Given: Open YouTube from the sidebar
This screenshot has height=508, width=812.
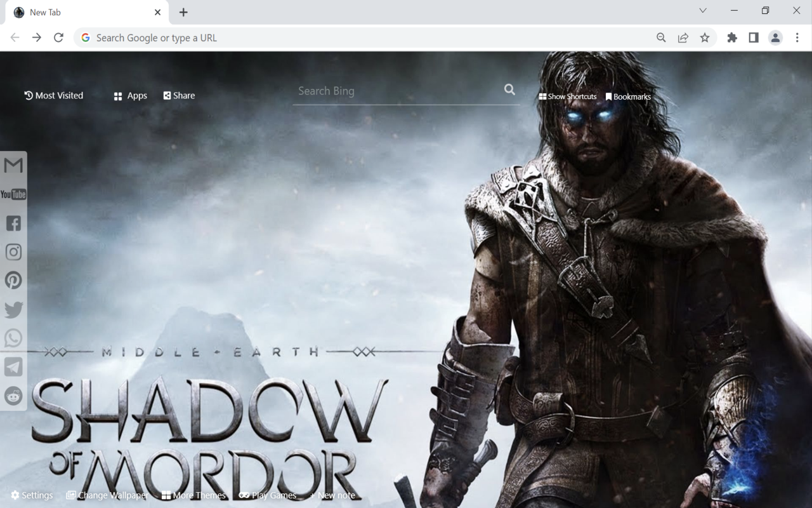Looking at the screenshot, I should click(13, 194).
